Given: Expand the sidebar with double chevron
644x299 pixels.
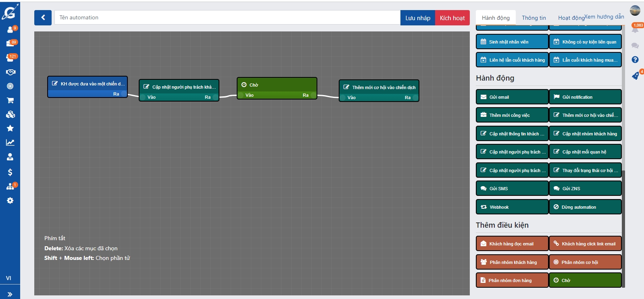Looking at the screenshot, I should click(10, 294).
